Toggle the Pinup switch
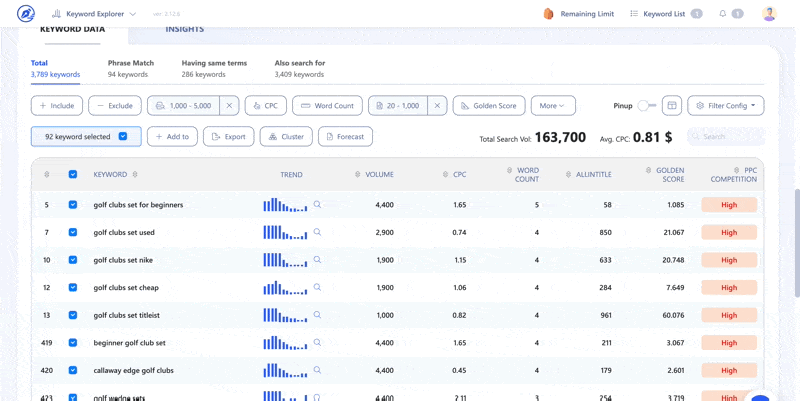The width and height of the screenshot is (800, 401). tap(646, 106)
